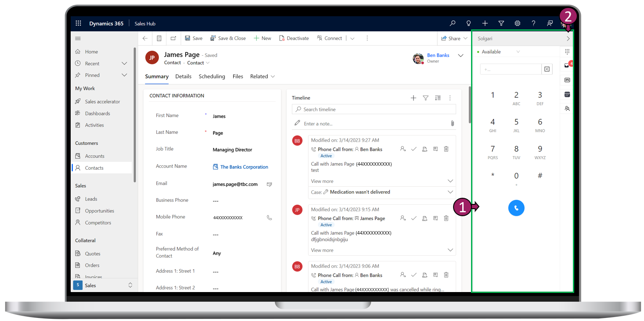Open the Related tab dropdown
Screen dimensions: 644x321
coord(263,76)
